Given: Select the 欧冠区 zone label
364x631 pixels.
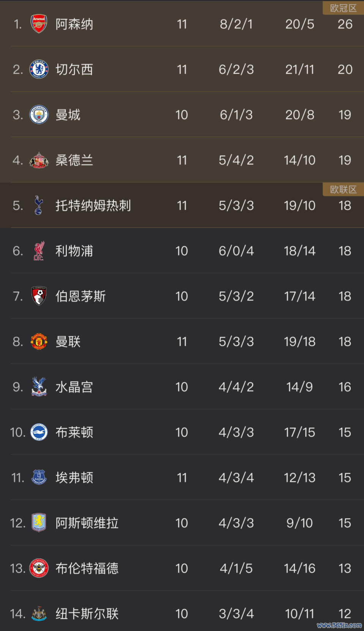Looking at the screenshot, I should 343,8.
